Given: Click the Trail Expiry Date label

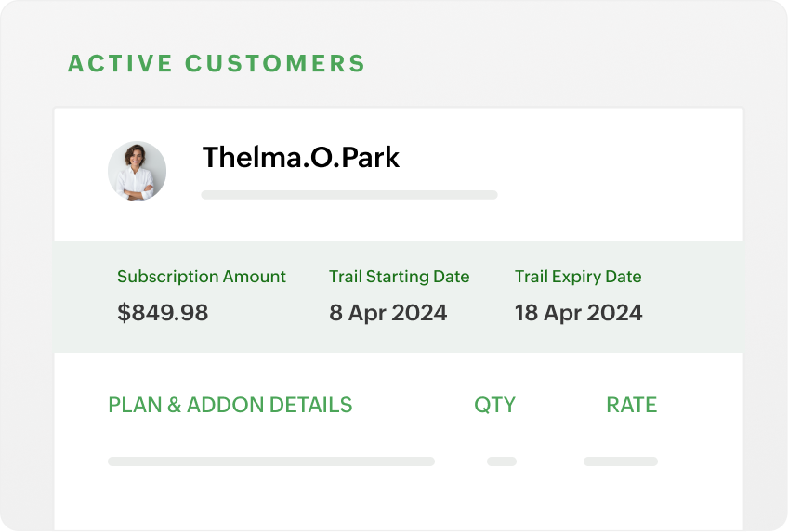Looking at the screenshot, I should pos(578,277).
